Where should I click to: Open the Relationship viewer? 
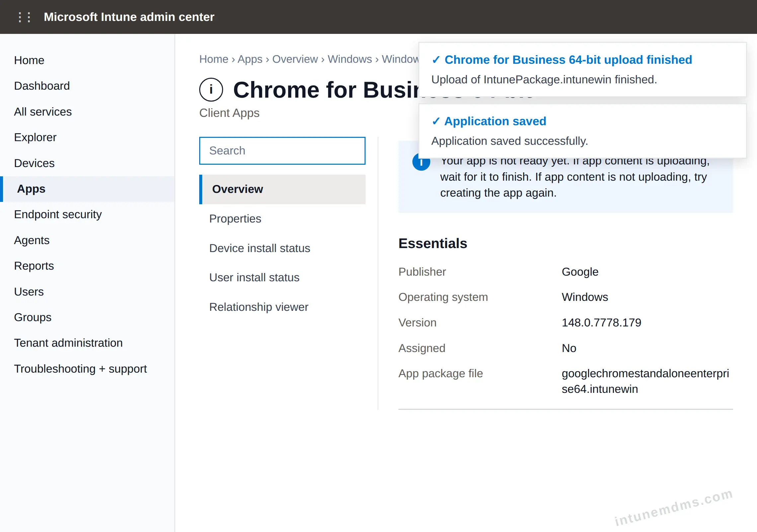282,307
